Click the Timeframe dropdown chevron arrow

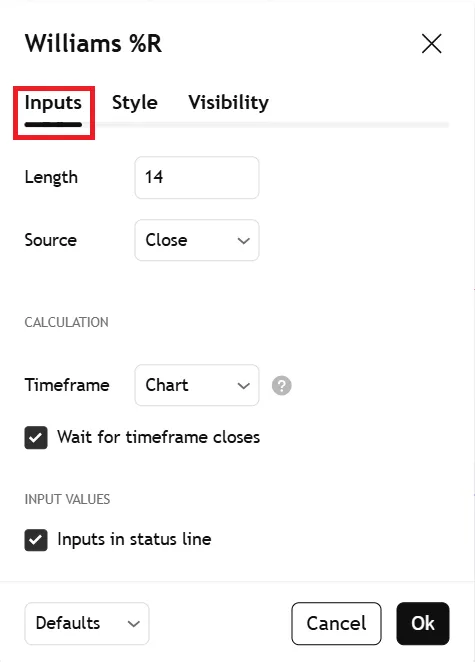pyautogui.click(x=244, y=385)
